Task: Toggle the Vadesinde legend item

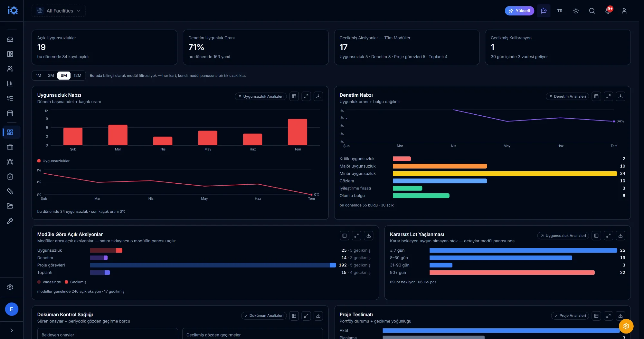Action: click(x=49, y=282)
